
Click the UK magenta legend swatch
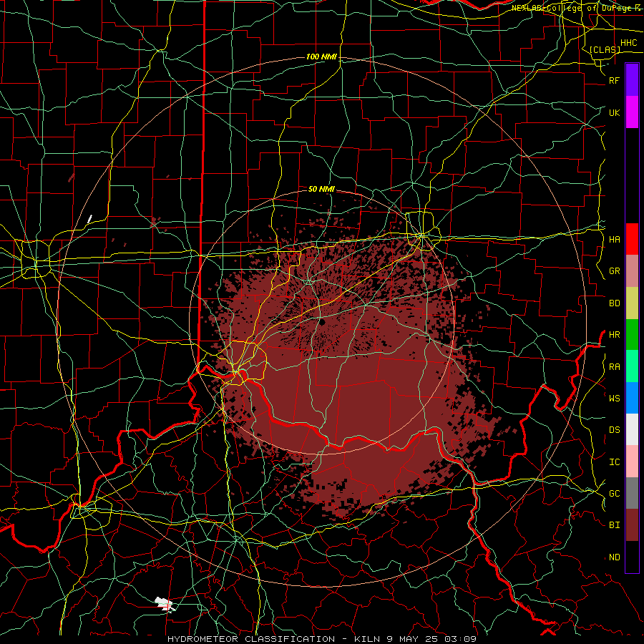[x=632, y=112]
